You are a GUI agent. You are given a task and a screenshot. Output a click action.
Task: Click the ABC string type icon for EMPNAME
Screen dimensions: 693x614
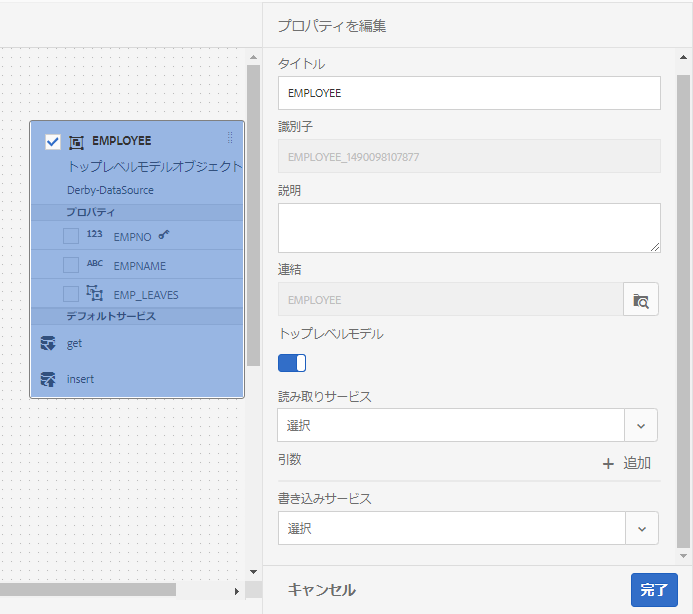click(95, 263)
